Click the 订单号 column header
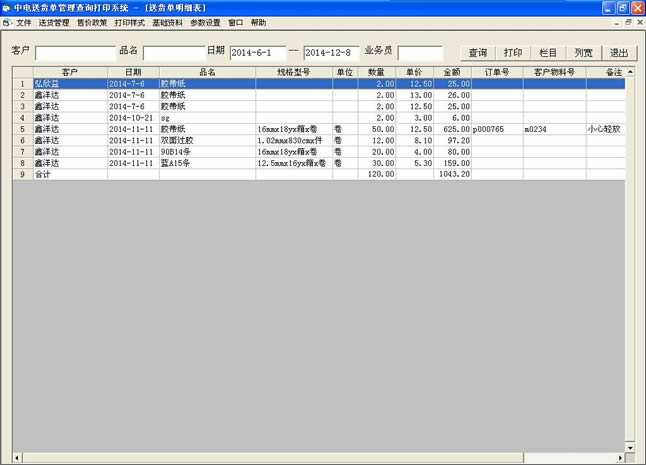This screenshot has width=646, height=465. (x=497, y=72)
